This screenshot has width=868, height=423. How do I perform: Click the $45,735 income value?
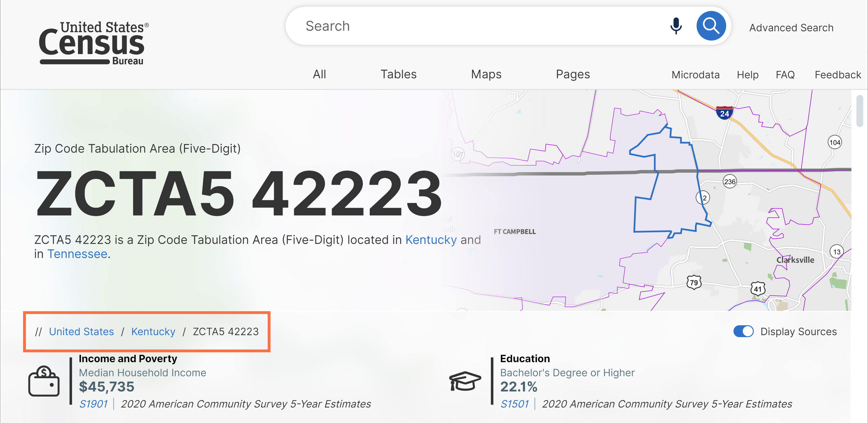pos(106,387)
